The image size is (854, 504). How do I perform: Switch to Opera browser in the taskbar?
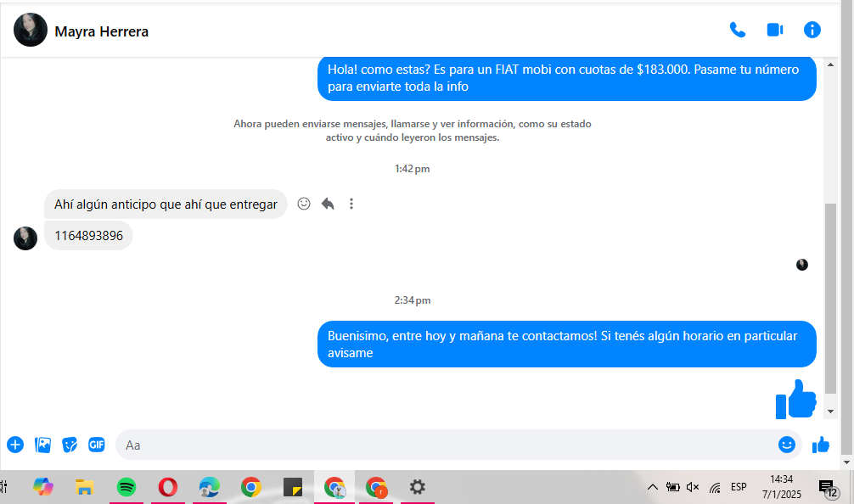tap(168, 486)
